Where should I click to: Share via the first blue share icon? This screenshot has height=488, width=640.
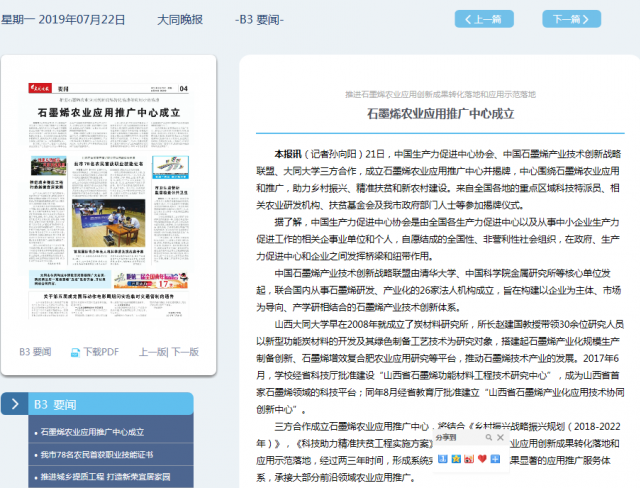pyautogui.click(x=443, y=459)
